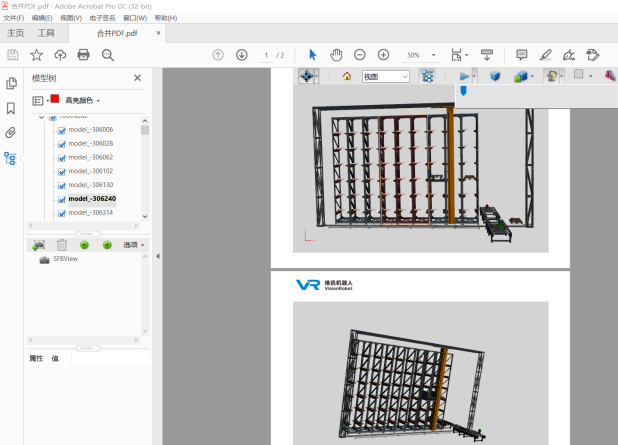Switch to the 工具 tab
The width and height of the screenshot is (618, 445).
click(x=46, y=33)
